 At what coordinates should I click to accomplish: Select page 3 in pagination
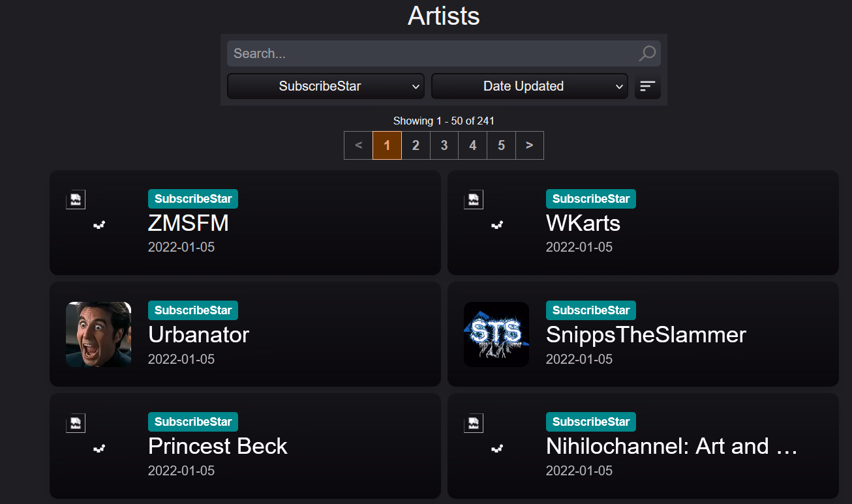point(444,145)
